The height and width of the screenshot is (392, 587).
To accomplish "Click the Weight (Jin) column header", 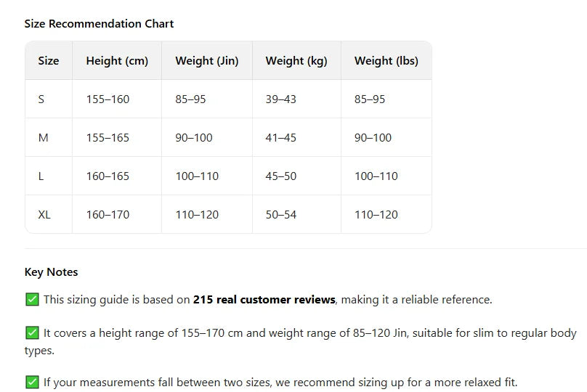I will point(206,60).
